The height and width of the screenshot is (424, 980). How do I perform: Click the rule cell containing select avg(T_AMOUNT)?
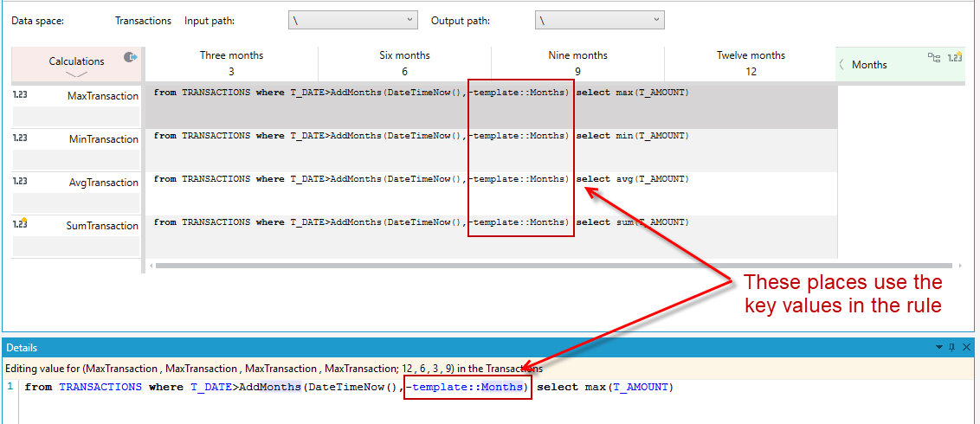tap(491, 194)
